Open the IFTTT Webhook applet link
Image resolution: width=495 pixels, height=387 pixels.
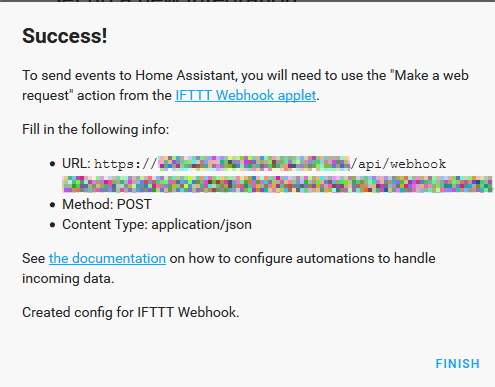(246, 95)
